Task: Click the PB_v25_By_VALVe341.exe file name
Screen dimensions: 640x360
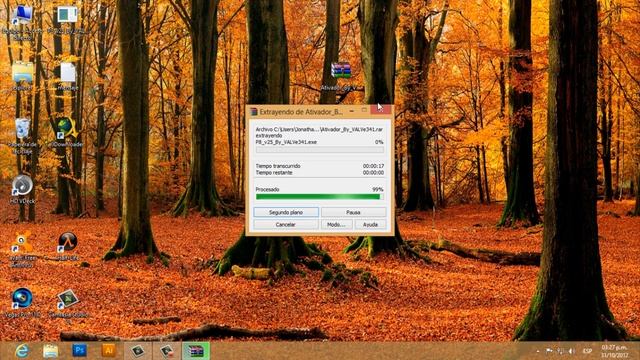Action: [286, 142]
